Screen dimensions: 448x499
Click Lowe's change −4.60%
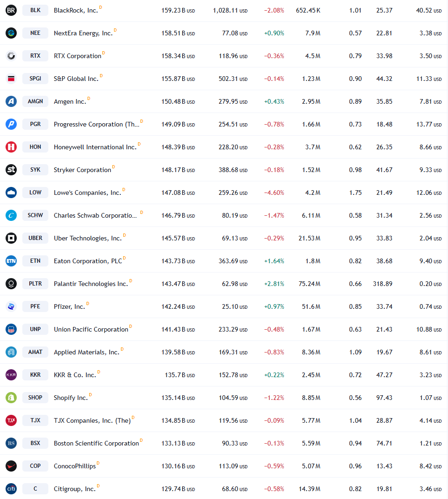click(274, 193)
